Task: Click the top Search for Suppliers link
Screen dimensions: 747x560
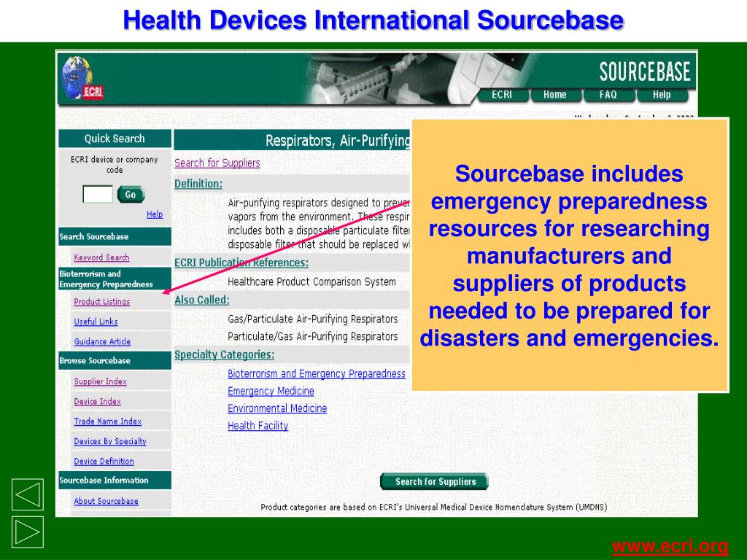Action: [x=217, y=163]
